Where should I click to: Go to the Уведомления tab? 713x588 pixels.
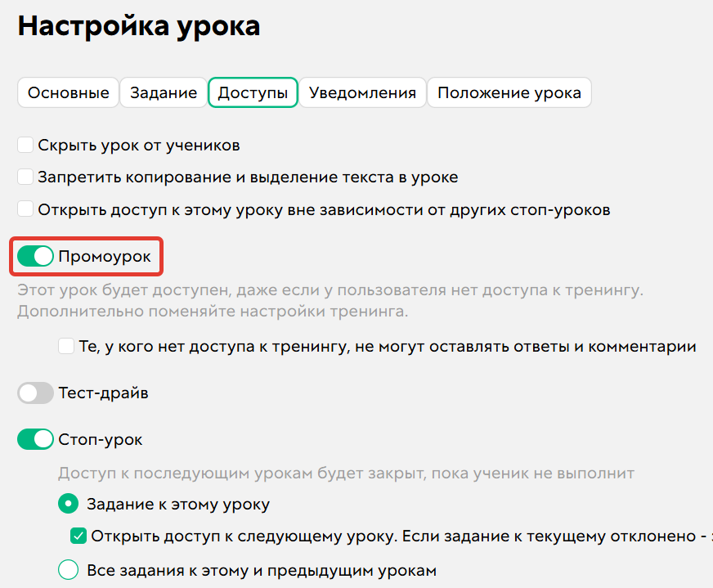362,92
